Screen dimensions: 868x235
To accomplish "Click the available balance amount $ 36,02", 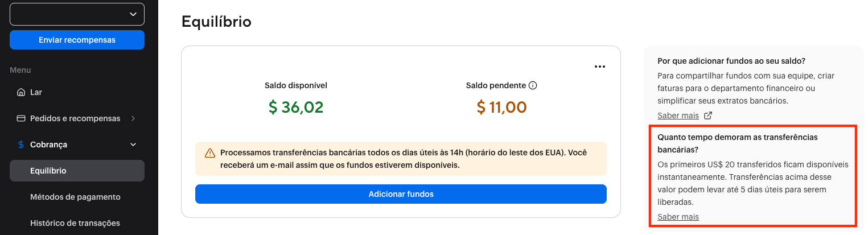I will tap(296, 107).
